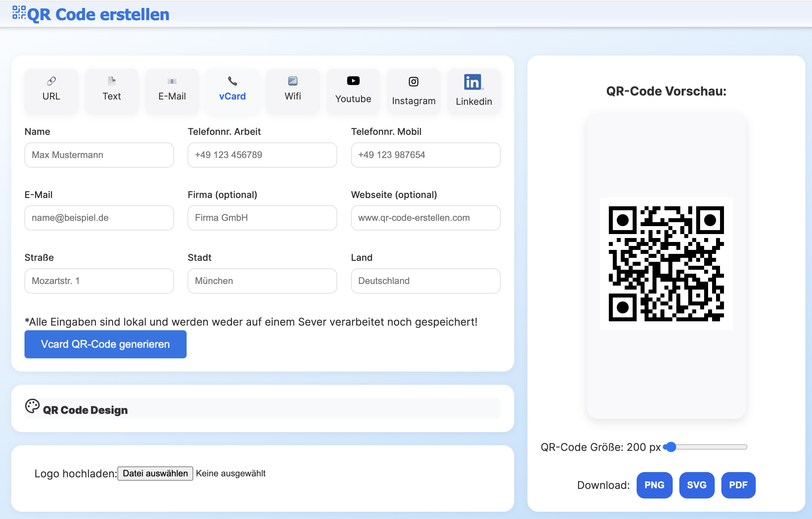The image size is (812, 519).
Task: Click Vcard QR-Code generieren button
Action: [105, 344]
